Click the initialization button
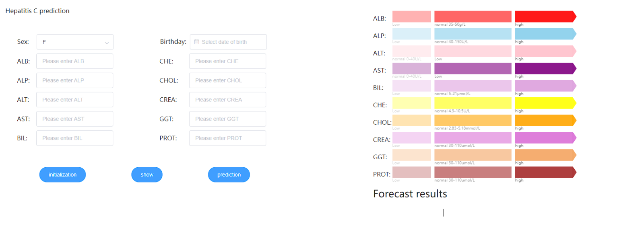The width and height of the screenshot is (644, 230). tap(62, 175)
